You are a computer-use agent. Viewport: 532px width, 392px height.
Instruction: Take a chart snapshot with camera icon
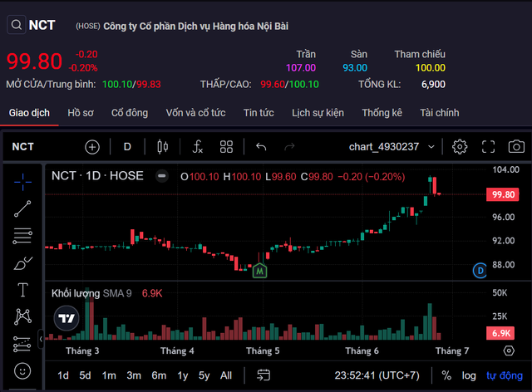point(516,147)
